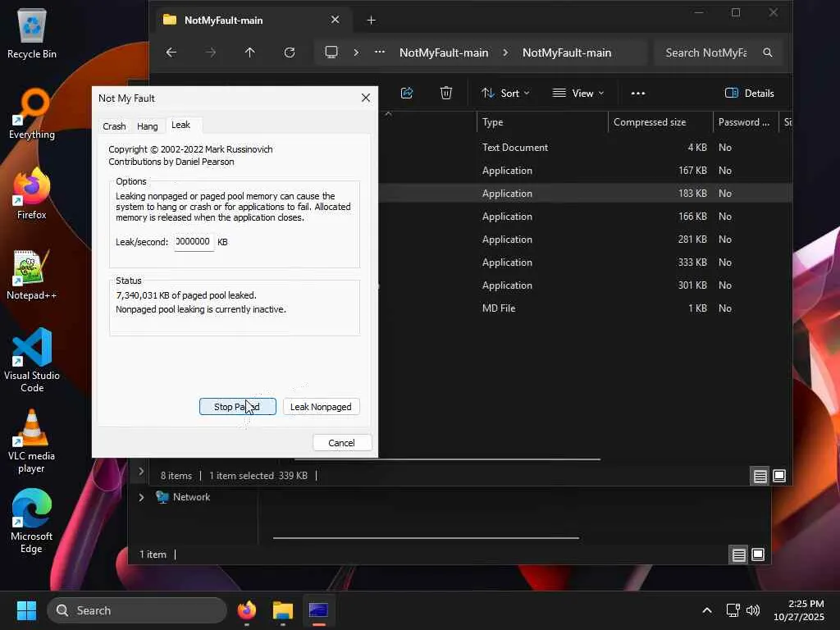Screen dimensions: 840x630
Task: Sort by the Compressed size column header
Action: click(x=660, y=122)
